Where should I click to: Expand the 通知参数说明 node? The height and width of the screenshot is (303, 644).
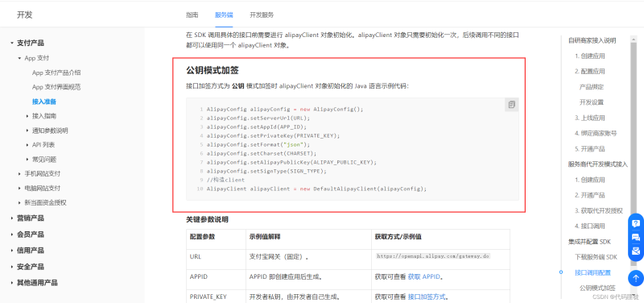tap(27, 131)
